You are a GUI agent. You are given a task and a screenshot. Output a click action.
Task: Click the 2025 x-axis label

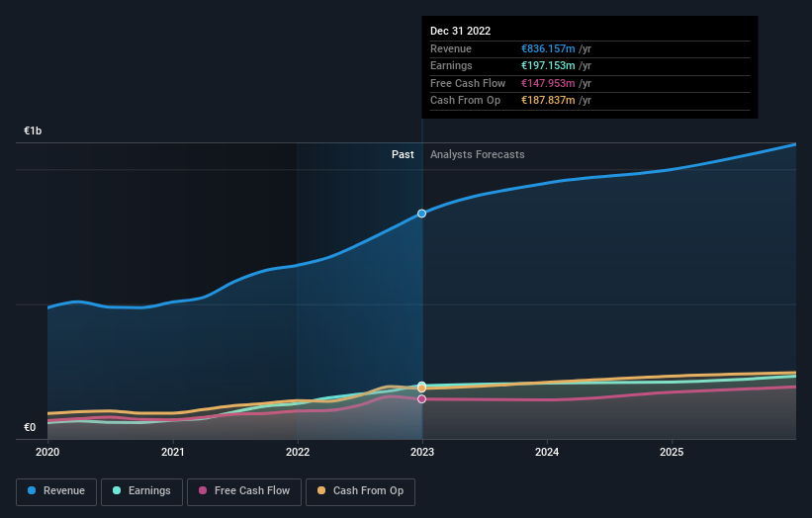pos(672,452)
